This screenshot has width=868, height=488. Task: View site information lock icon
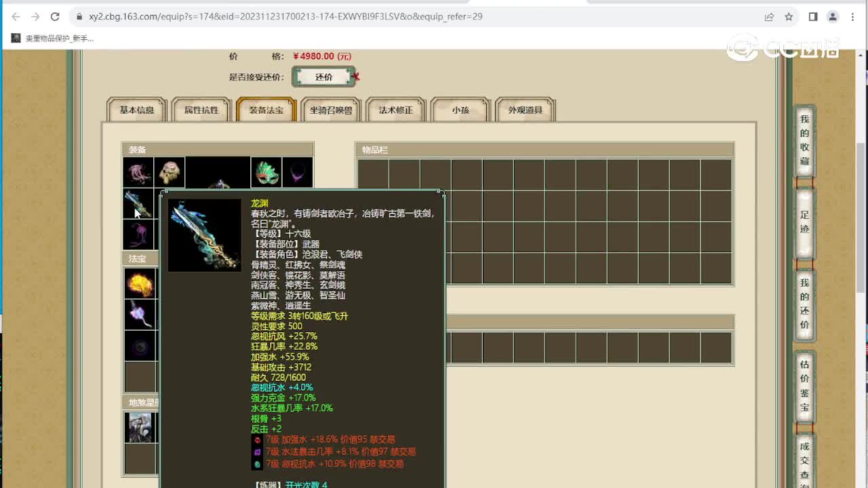point(79,16)
